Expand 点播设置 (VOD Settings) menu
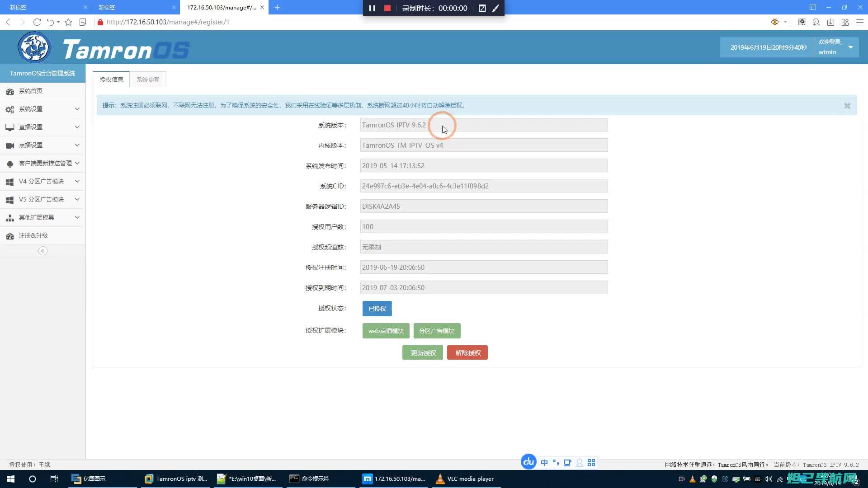 click(42, 145)
